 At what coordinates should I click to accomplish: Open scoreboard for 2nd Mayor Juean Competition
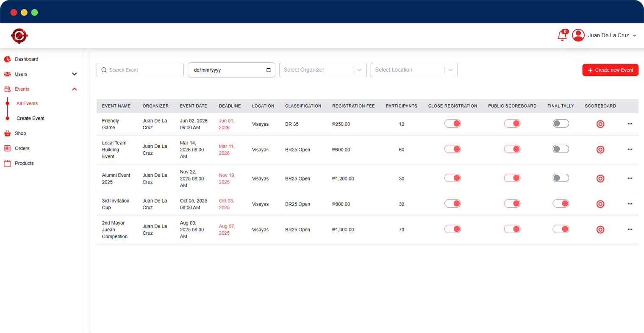tap(600, 230)
